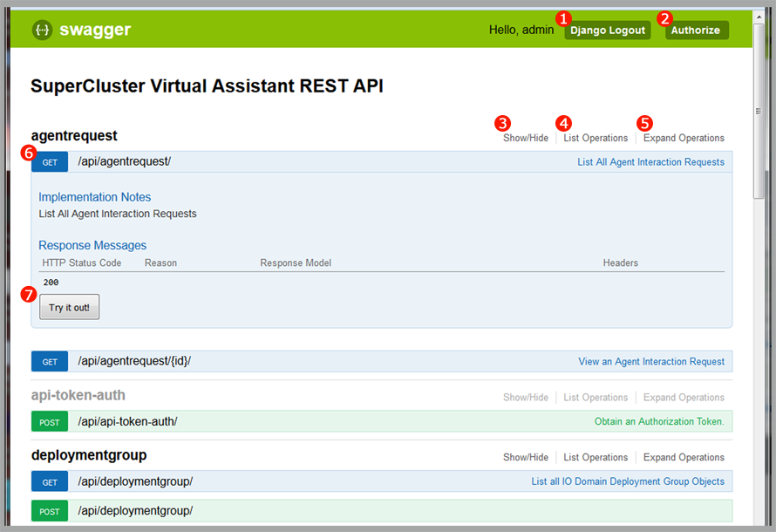Toggle Show/Hide for the agentrequest section

click(525, 137)
